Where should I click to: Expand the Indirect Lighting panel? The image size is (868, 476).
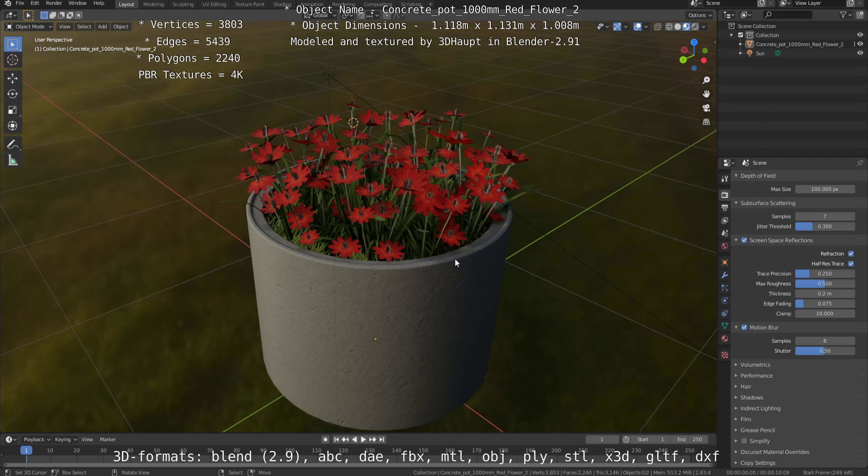click(760, 408)
